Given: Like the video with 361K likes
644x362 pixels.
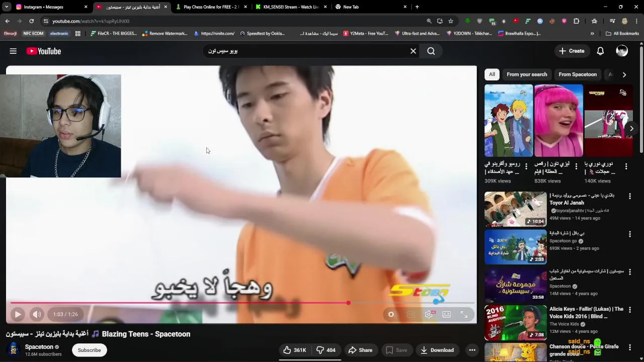Looking at the screenshot, I should pos(294,350).
